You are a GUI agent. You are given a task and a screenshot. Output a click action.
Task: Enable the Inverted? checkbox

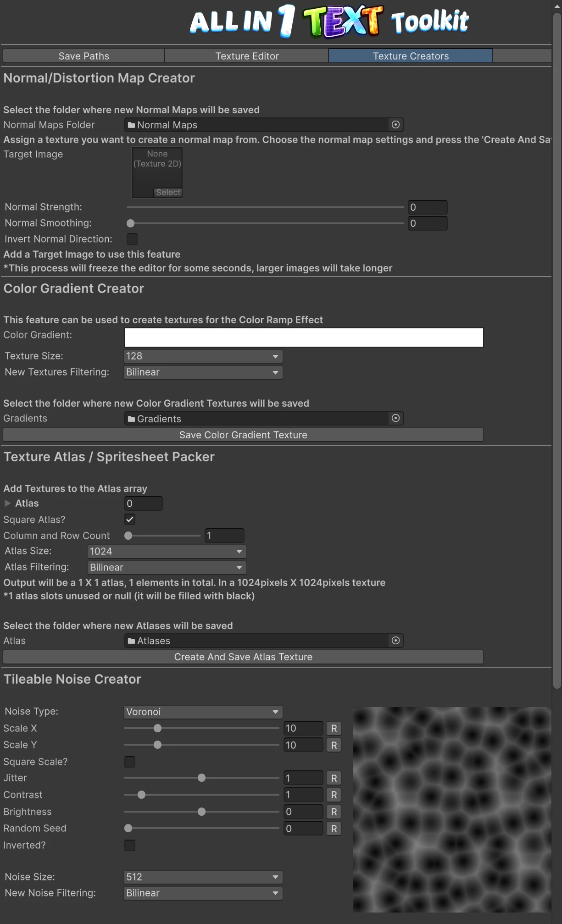tap(130, 845)
